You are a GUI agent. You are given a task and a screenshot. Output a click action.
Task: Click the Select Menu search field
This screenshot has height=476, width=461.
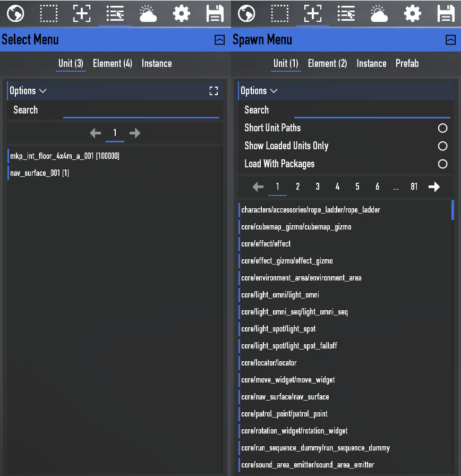coord(141,110)
